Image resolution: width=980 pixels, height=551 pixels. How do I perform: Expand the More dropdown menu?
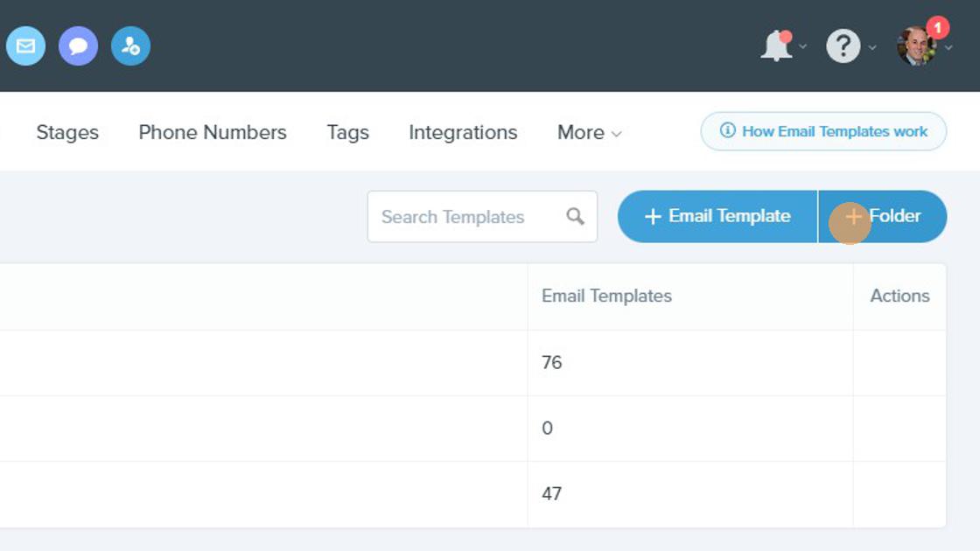coord(590,132)
